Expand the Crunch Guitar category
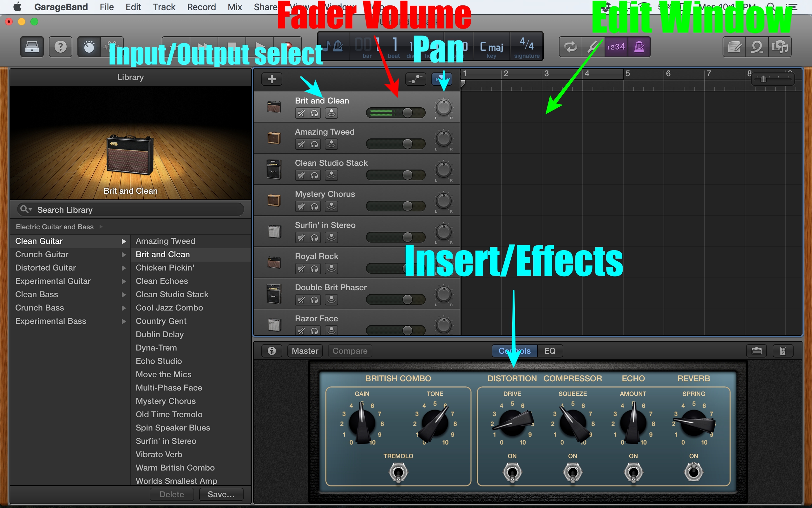 (x=123, y=255)
